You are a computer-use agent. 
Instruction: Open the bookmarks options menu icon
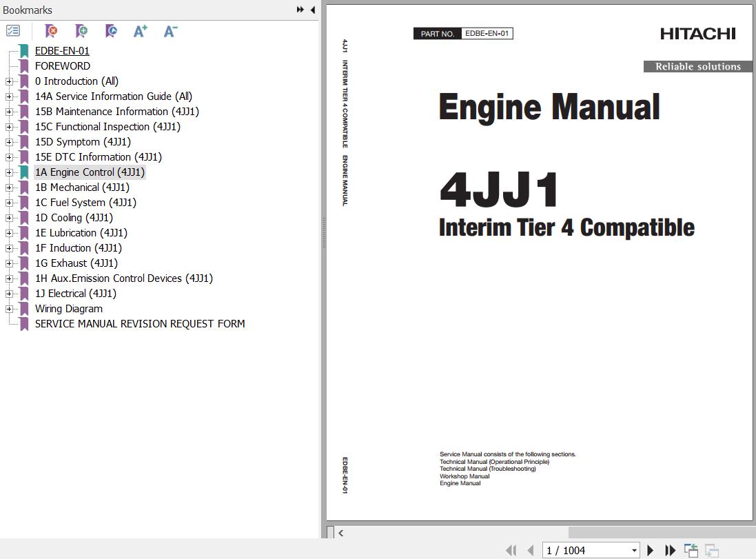13,31
